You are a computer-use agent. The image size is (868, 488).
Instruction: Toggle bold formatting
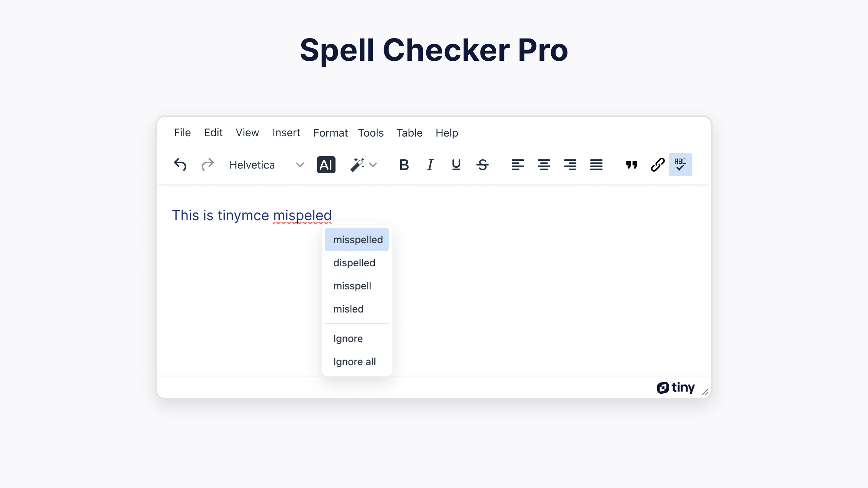pos(404,165)
